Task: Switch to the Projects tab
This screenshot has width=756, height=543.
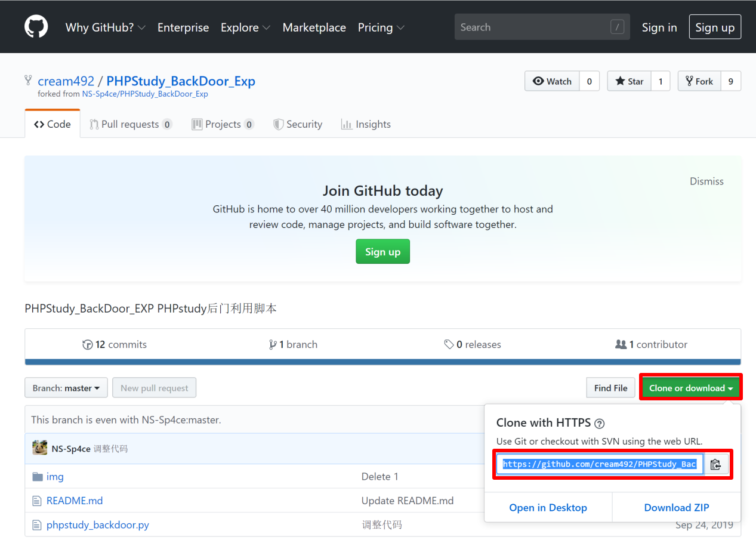Action: [223, 124]
